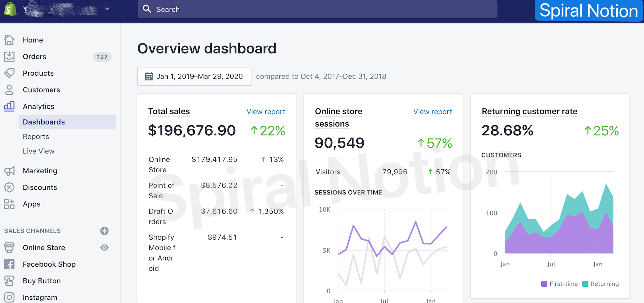This screenshot has width=644, height=303.
Task: Click View report for Online store sessions
Action: [432, 112]
